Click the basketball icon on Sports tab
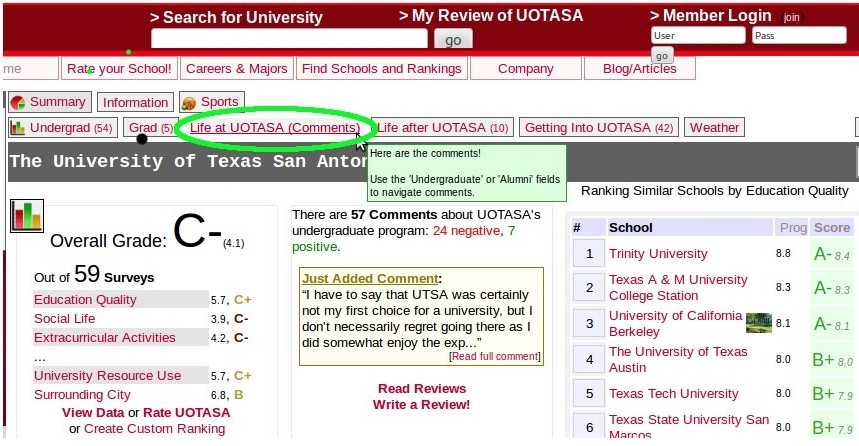 (x=189, y=103)
